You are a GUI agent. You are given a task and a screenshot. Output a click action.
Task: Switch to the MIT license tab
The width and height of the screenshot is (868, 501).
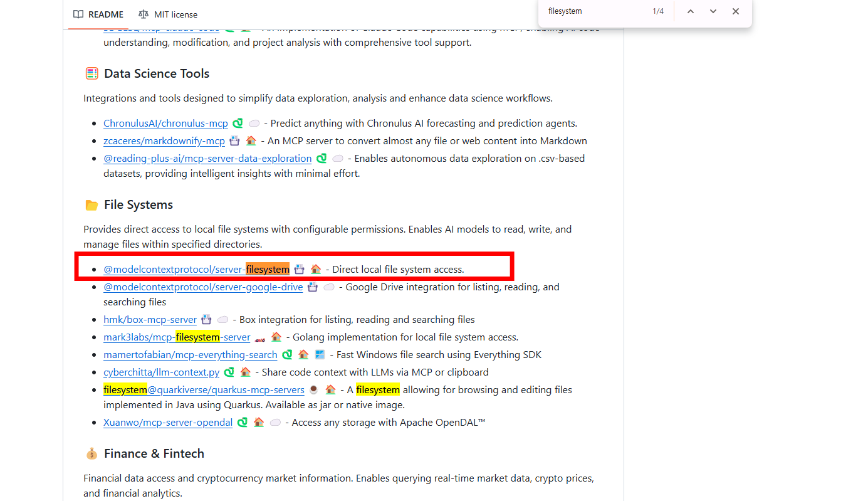coord(168,14)
